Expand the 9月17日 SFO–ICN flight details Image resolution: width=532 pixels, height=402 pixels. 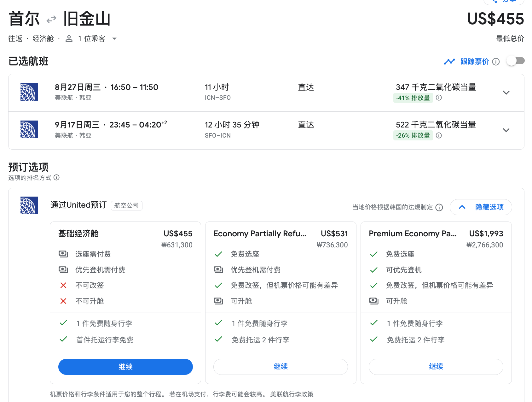(x=506, y=130)
